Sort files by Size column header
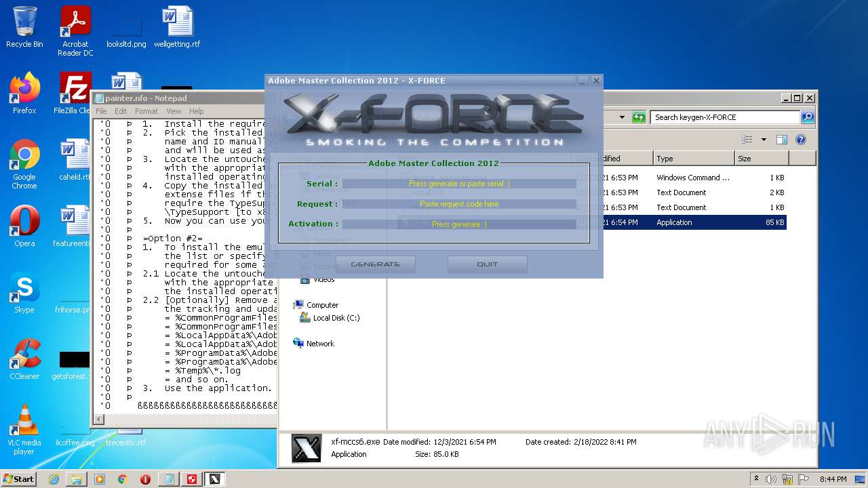 [762, 159]
